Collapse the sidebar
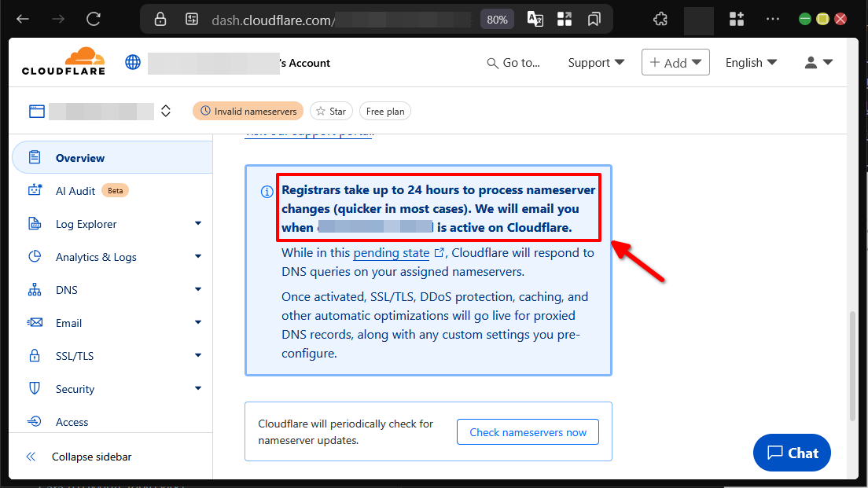The width and height of the screenshot is (868, 488). click(x=79, y=457)
